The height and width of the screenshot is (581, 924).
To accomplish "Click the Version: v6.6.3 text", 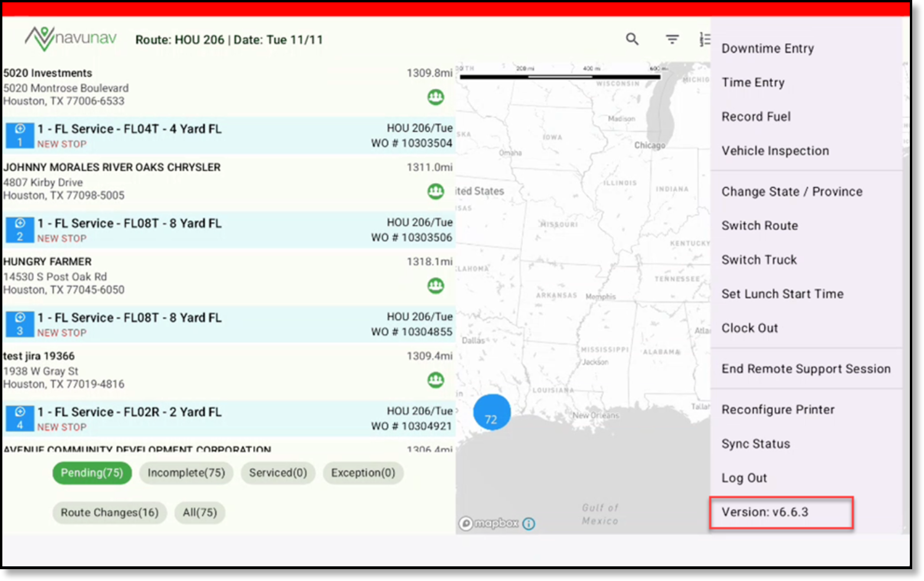I will click(x=765, y=513).
